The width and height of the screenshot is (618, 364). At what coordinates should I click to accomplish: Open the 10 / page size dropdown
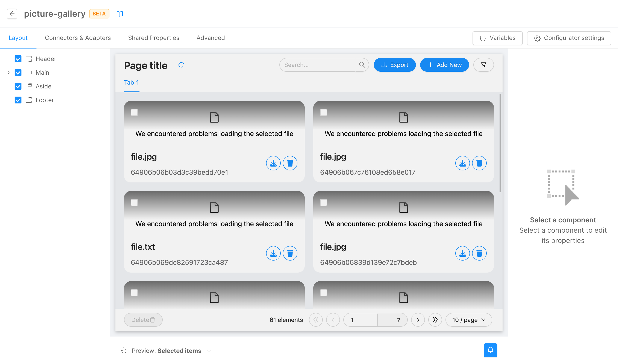coord(468,320)
